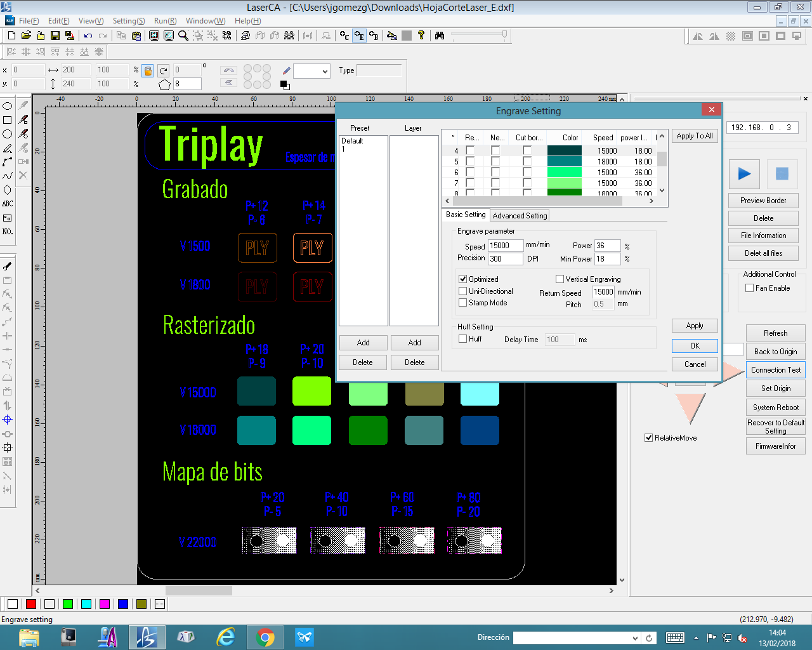Click the pink right jog arrow
Image resolution: width=812 pixels, height=650 pixels.
point(733,371)
